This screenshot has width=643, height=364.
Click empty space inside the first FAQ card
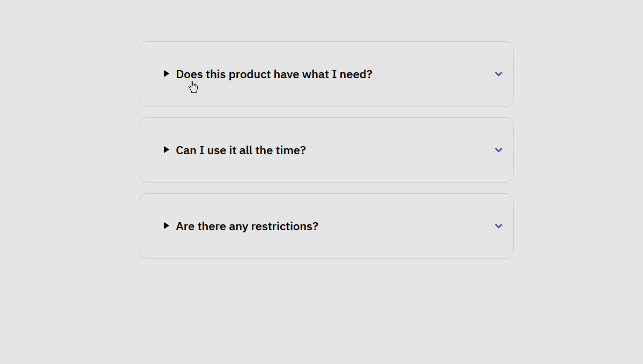tap(429, 94)
